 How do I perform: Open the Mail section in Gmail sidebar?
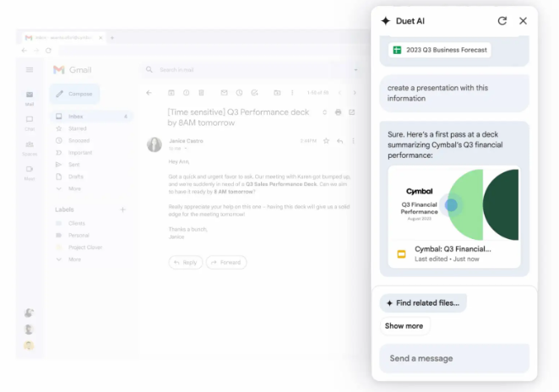coord(30,98)
